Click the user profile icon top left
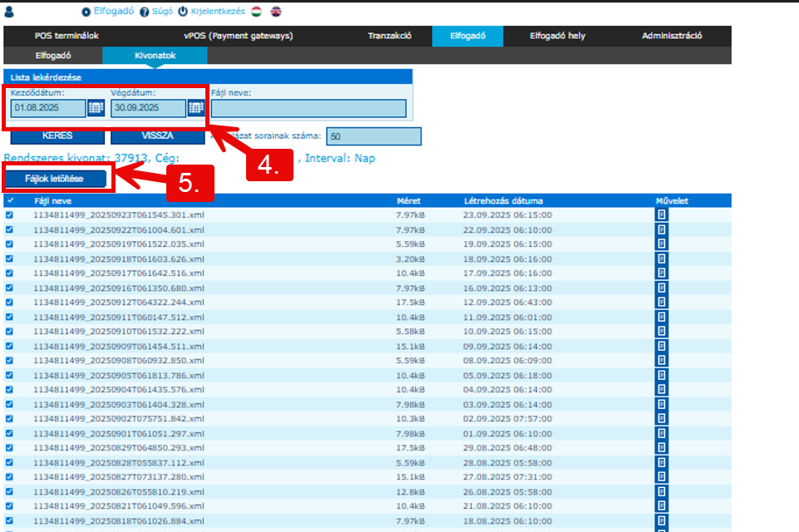This screenshot has width=799, height=532. pos(8,11)
